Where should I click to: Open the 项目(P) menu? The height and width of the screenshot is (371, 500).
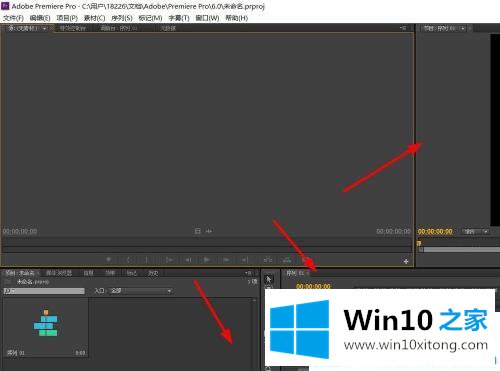(67, 18)
